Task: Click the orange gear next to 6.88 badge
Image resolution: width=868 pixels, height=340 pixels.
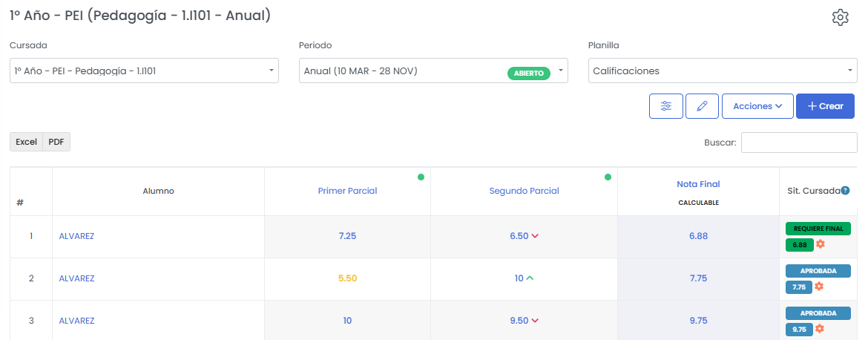Action: [x=820, y=244]
